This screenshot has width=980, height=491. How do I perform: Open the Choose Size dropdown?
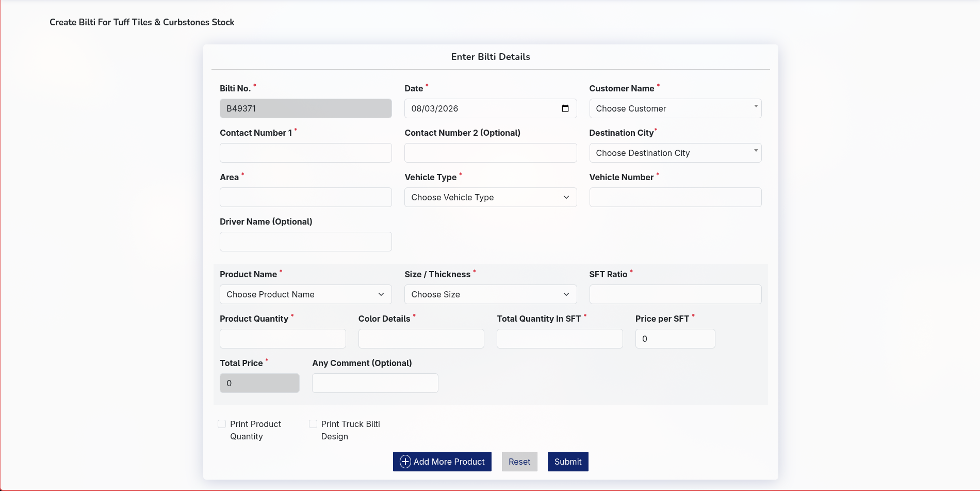point(491,294)
